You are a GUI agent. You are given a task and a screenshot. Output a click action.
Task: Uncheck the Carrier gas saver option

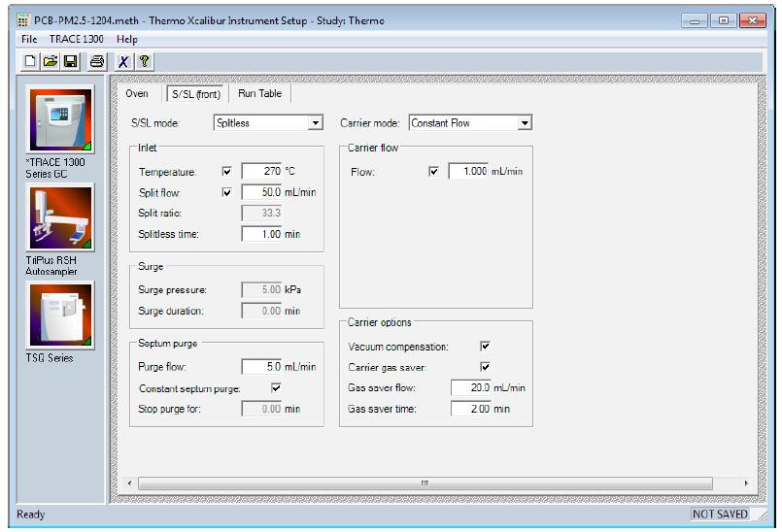click(486, 367)
